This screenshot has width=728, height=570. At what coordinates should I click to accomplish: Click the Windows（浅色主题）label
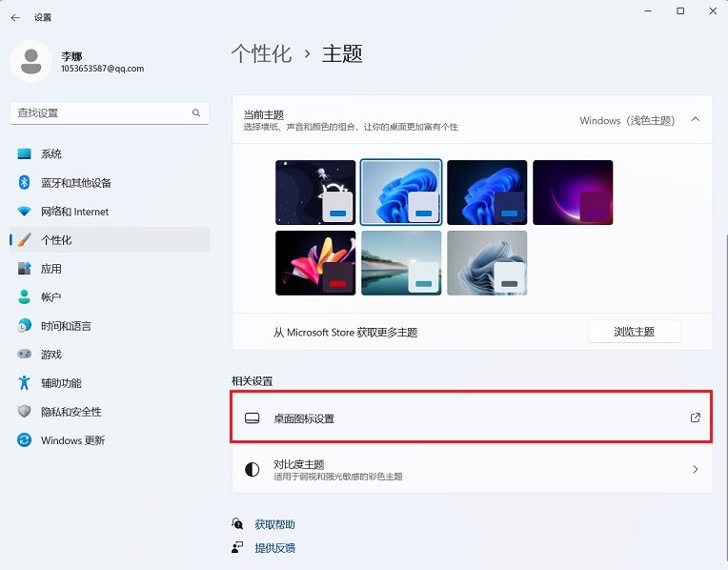click(x=627, y=120)
